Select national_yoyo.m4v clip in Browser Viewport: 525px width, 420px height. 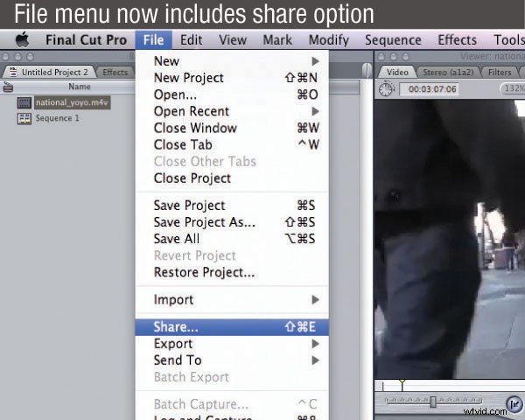(72, 102)
